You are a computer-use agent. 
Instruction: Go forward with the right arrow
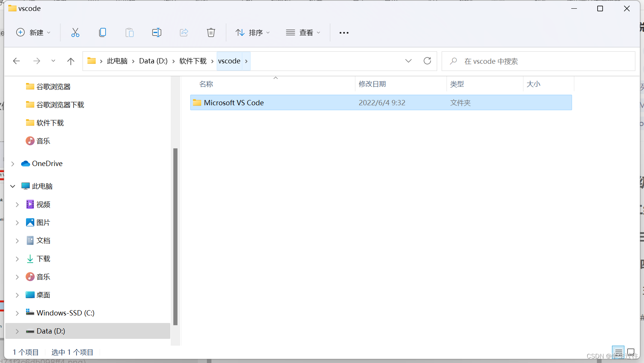point(37,61)
